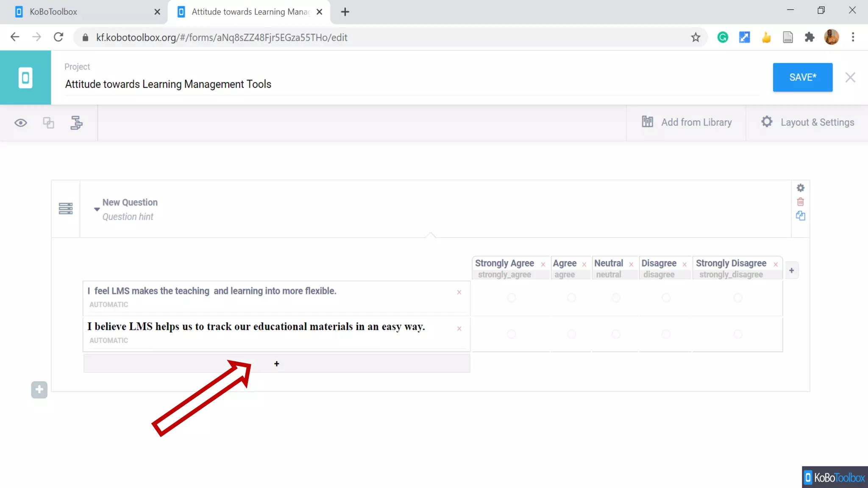The image size is (868, 488).
Task: Click plus icon to add rating column
Action: (791, 270)
